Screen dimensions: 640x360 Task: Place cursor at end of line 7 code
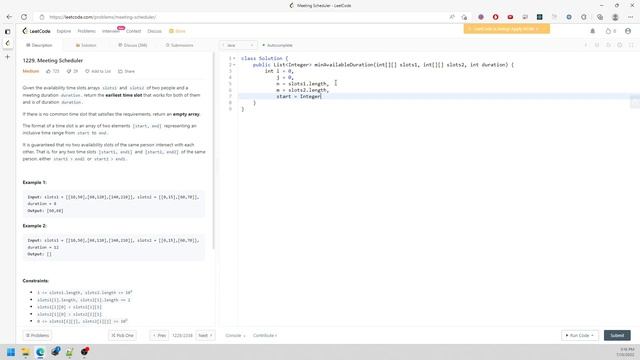click(322, 96)
